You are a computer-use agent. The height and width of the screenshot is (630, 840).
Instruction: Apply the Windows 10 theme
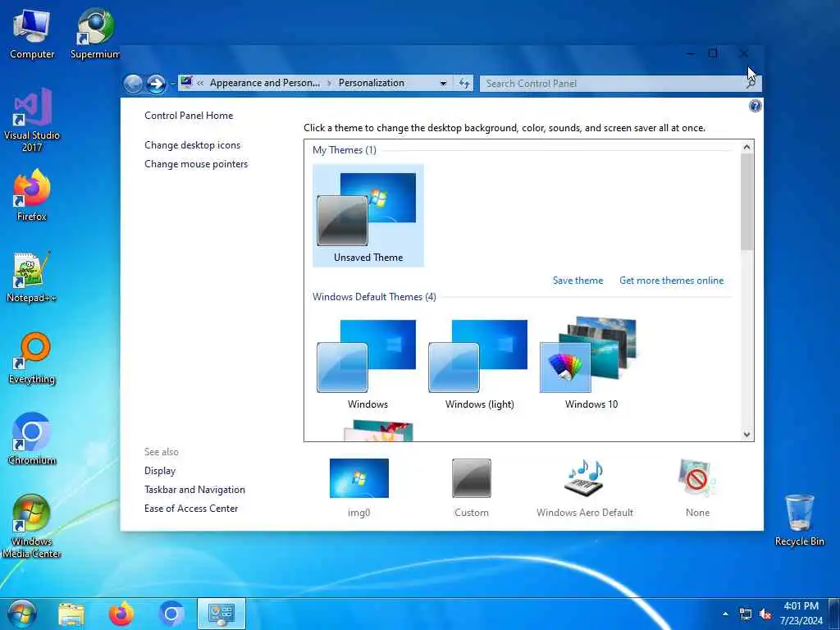[x=591, y=363]
